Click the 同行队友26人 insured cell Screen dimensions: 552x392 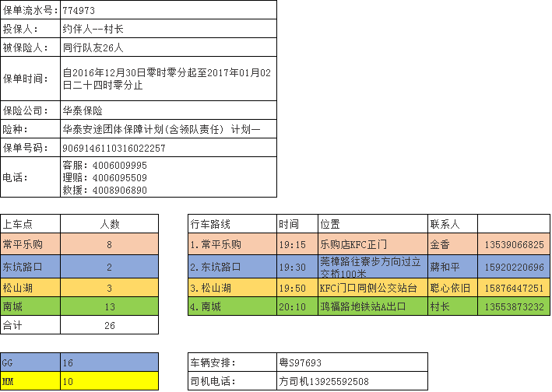tap(167, 47)
